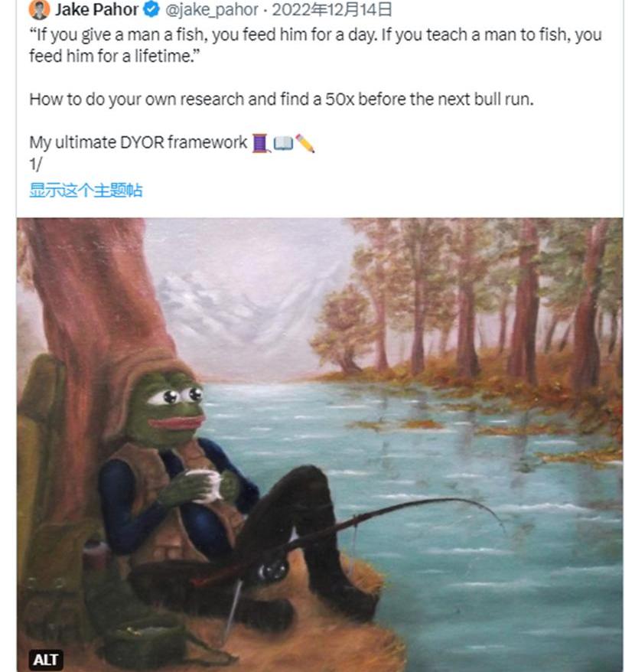
Task: Click the blue verified badge
Action: coord(151,10)
